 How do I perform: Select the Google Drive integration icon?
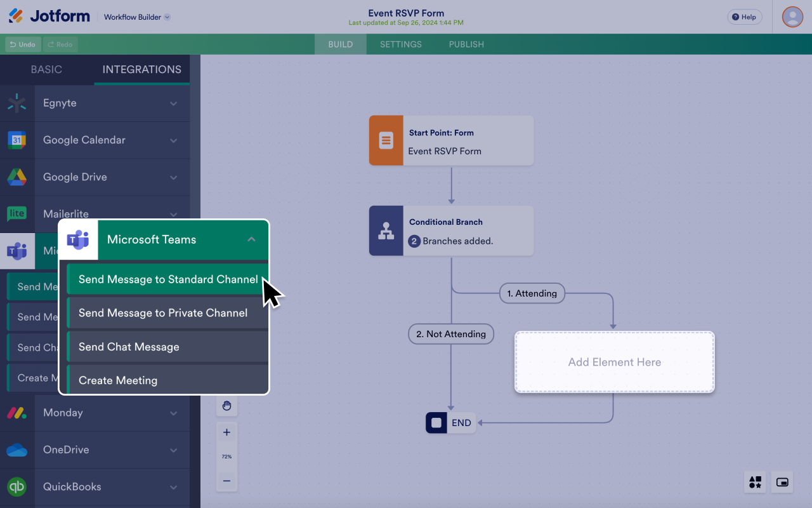click(x=17, y=177)
